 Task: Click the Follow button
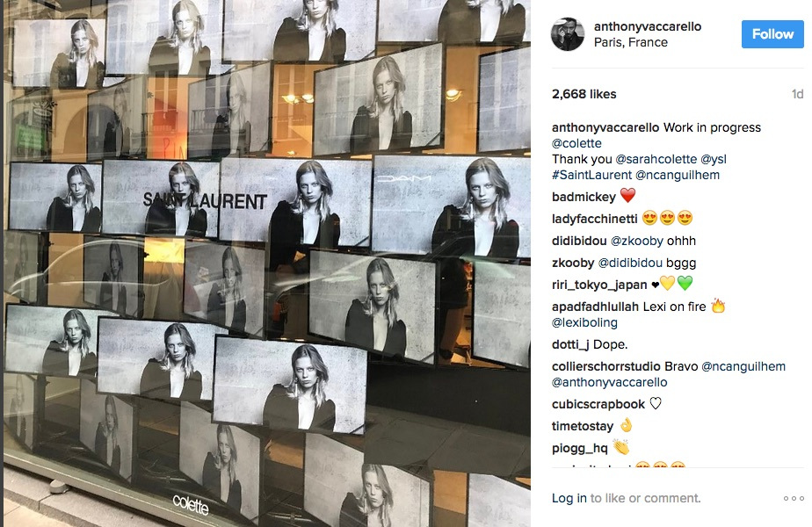(772, 34)
